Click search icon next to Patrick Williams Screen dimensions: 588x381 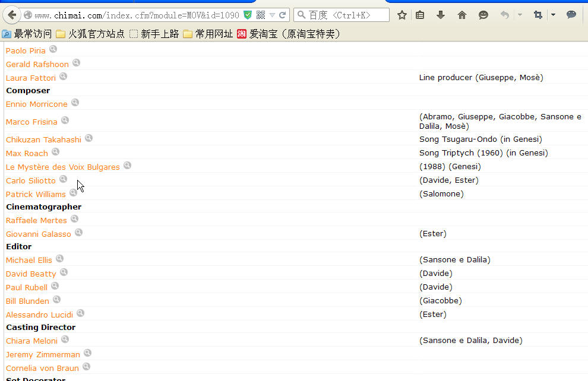(x=74, y=192)
